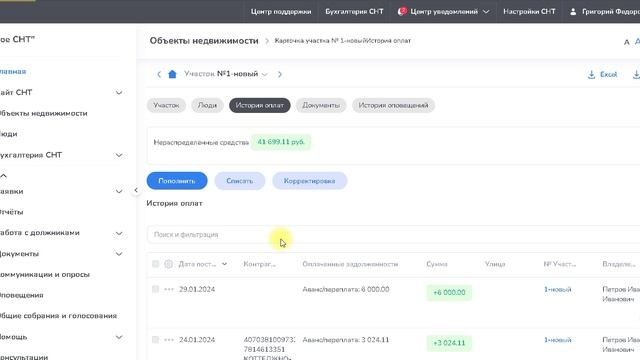Screen dimensions: 640x360
Task: Open the table column settings gear
Action: coord(169,264)
